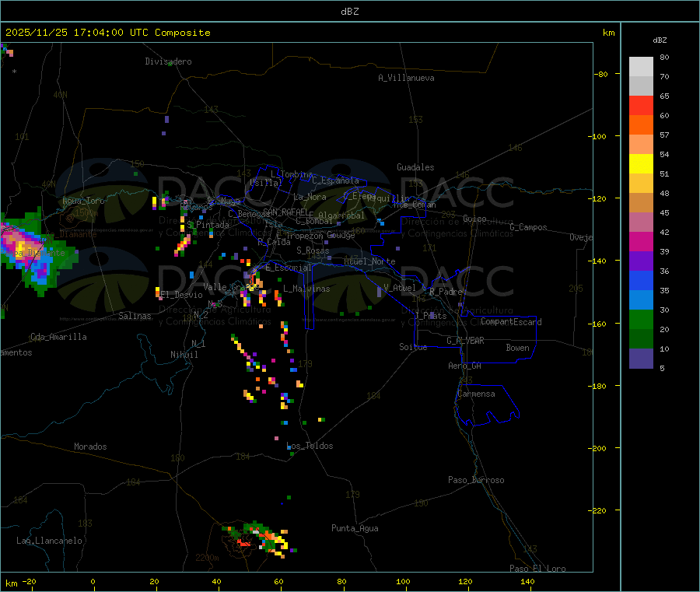Click the V_Atuel location label

click(x=400, y=288)
